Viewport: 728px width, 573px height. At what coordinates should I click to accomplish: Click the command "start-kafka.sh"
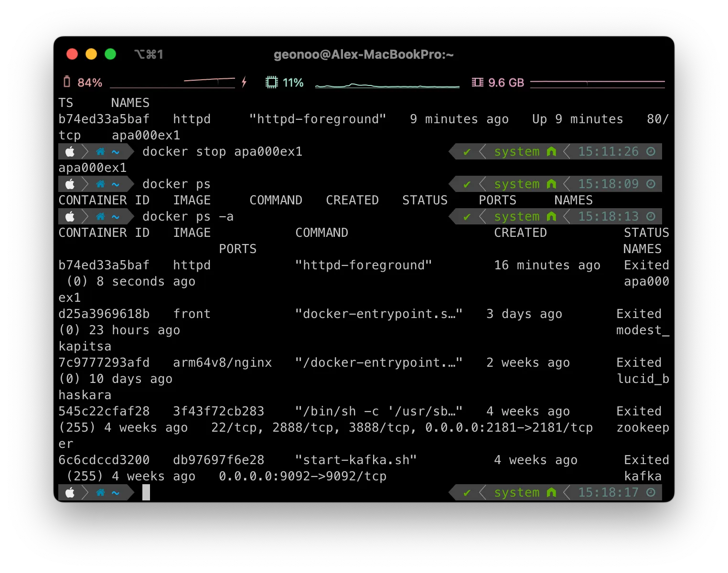[x=356, y=460]
